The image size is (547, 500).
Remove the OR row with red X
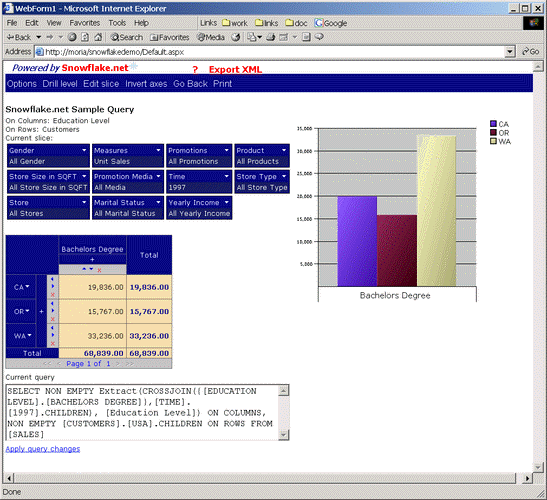tap(53, 319)
